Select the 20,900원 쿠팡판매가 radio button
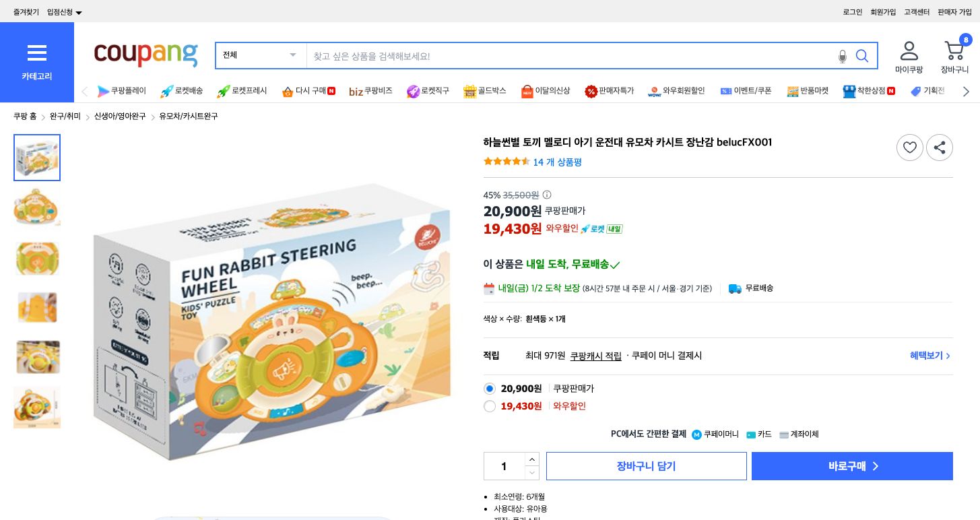The image size is (980, 520). [490, 389]
